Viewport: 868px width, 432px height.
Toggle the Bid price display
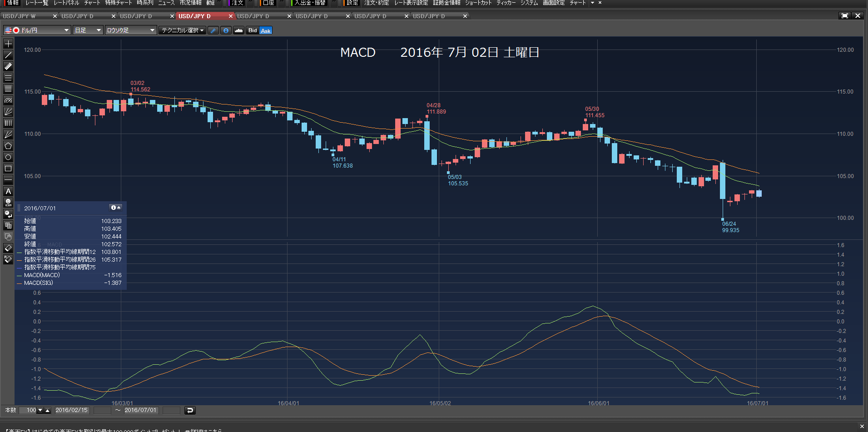coord(253,30)
